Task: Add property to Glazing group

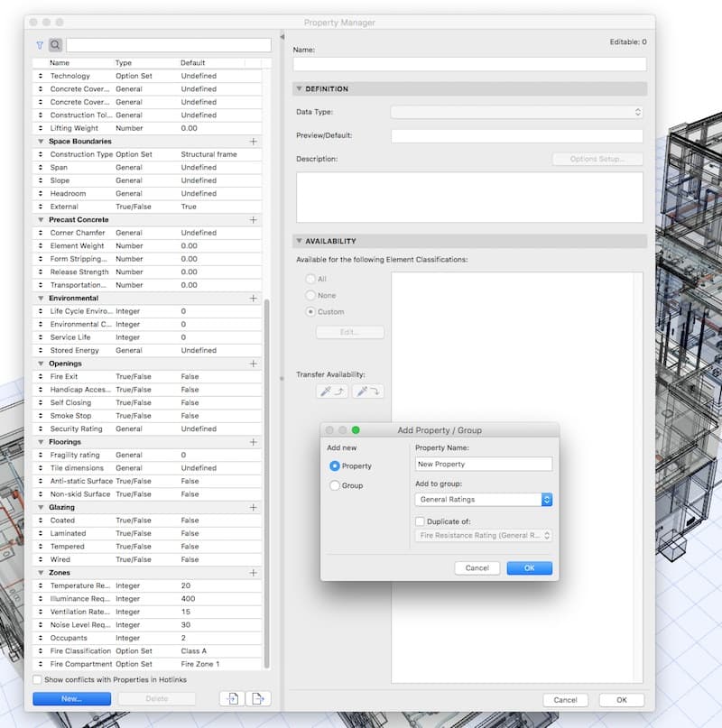Action: click(254, 508)
